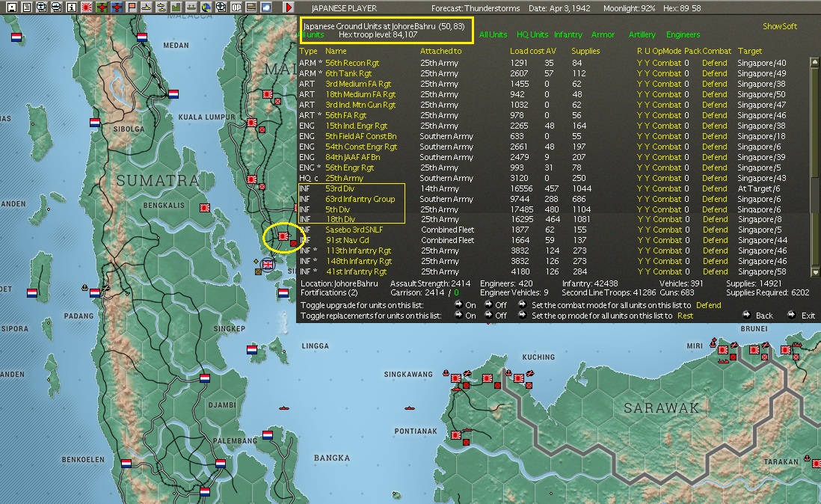Click the orange flag toolbar icon
Screen dimensions: 821x504
tap(132, 7)
